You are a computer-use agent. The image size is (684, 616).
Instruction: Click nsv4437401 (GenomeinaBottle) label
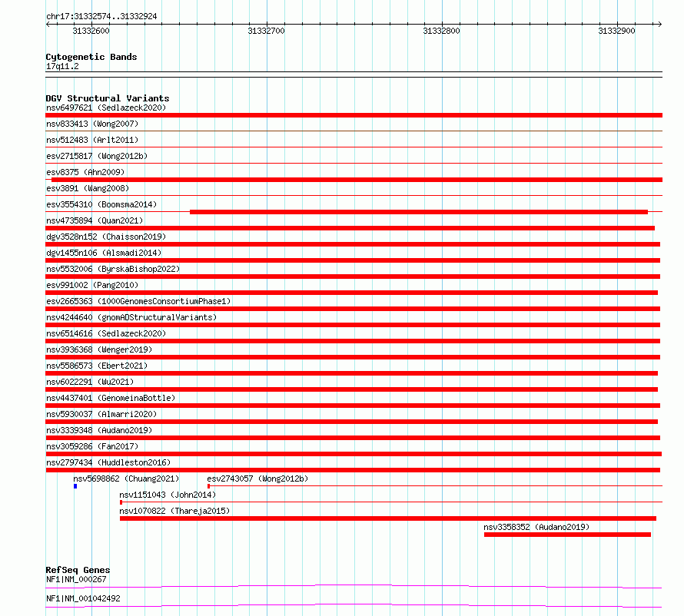click(x=111, y=398)
